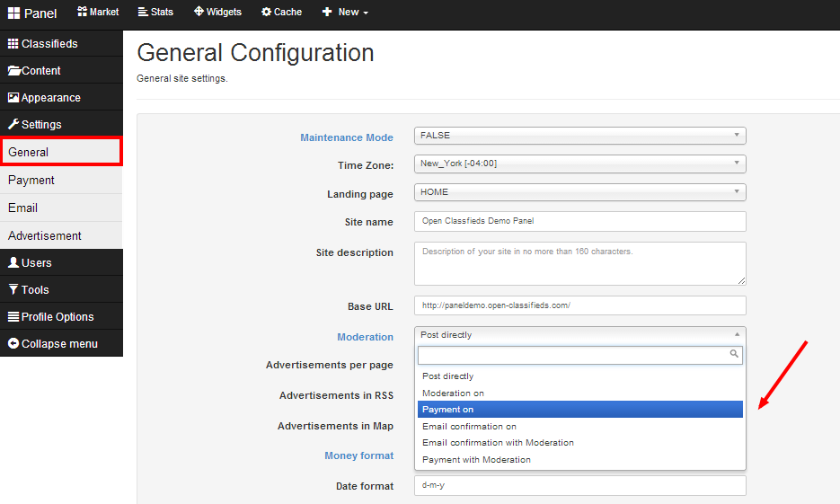Open the Market binoculars icon
Screen dimensions: 840x504
click(83, 12)
